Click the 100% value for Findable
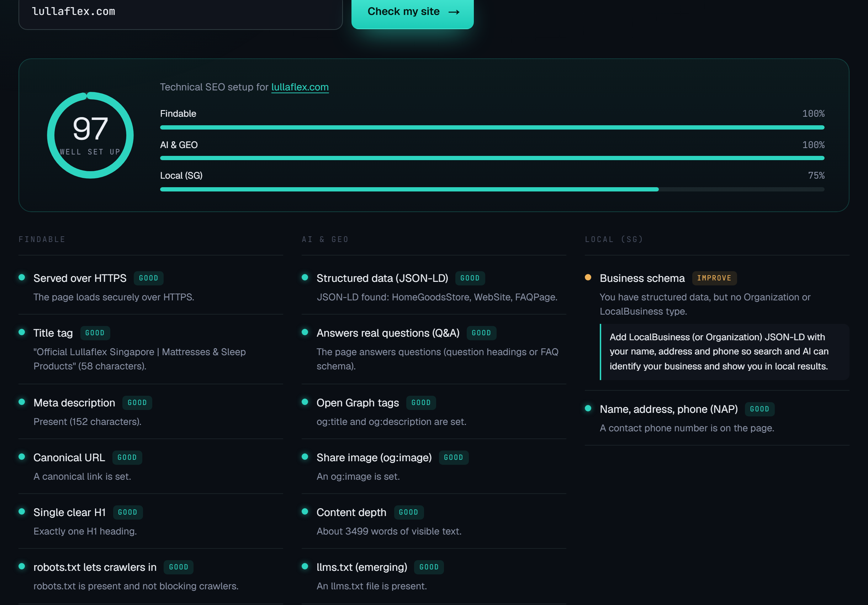 pyautogui.click(x=814, y=114)
